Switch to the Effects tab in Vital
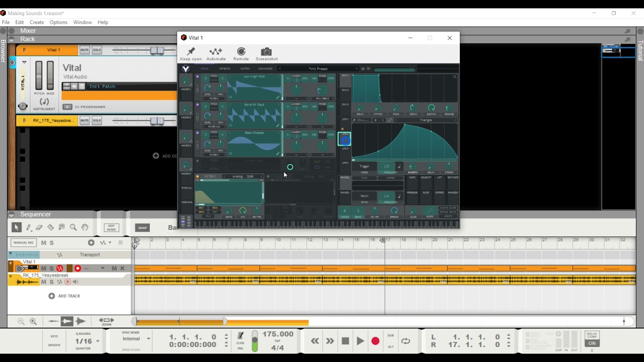This screenshot has height=362, width=644. (224, 69)
